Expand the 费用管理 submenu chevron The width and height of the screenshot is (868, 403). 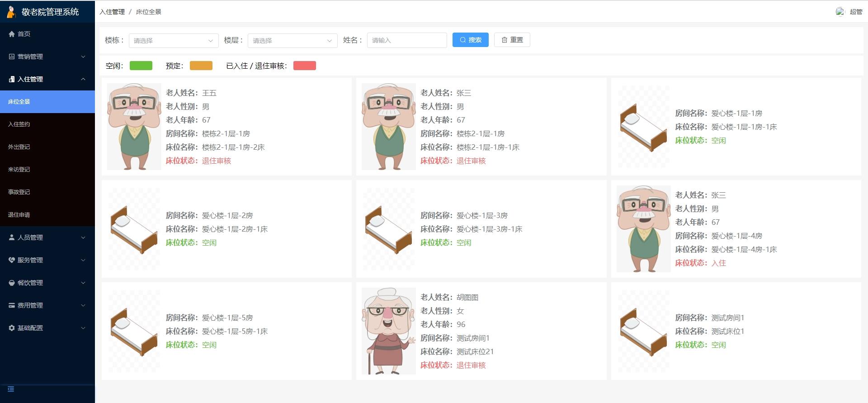point(83,305)
